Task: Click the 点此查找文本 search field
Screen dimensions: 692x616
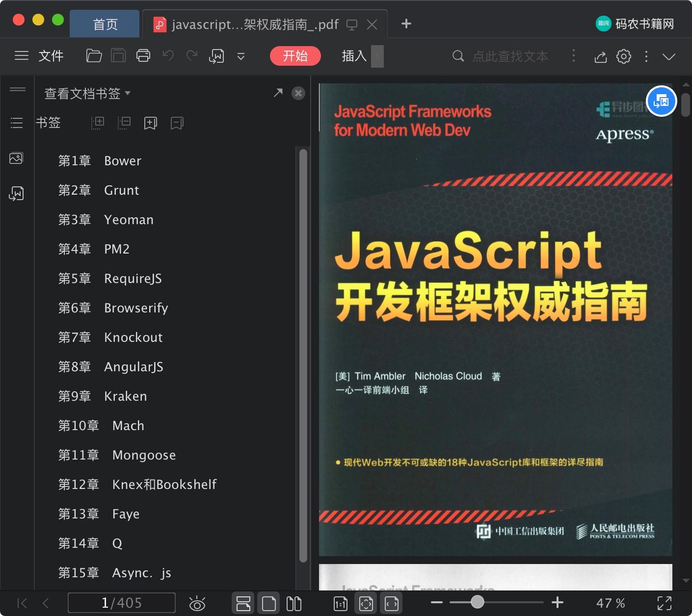Action: pos(510,56)
